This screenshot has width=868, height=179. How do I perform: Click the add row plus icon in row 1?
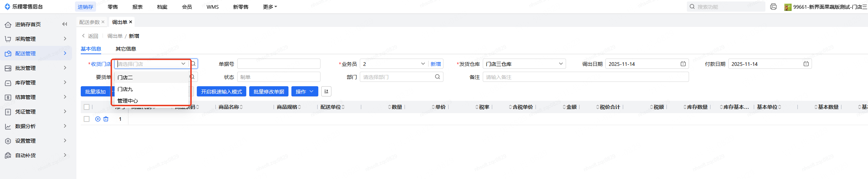pyautogui.click(x=98, y=119)
